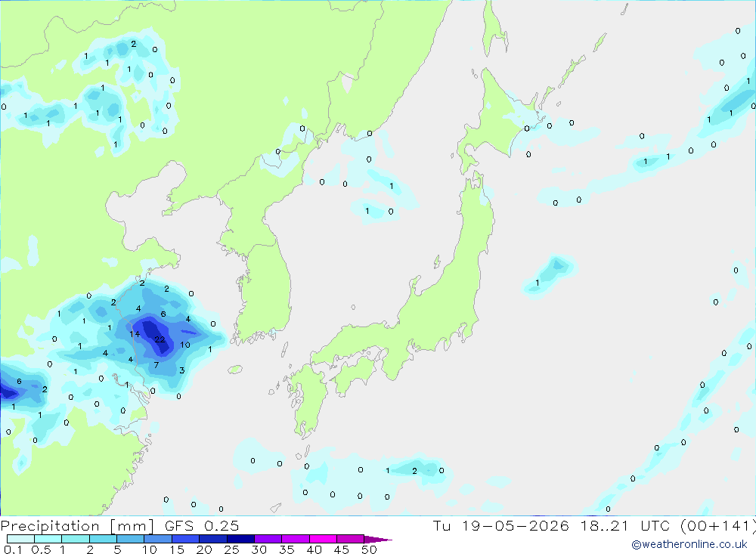
Task: Click the '7' precipitation value on map
Action: tap(156, 365)
